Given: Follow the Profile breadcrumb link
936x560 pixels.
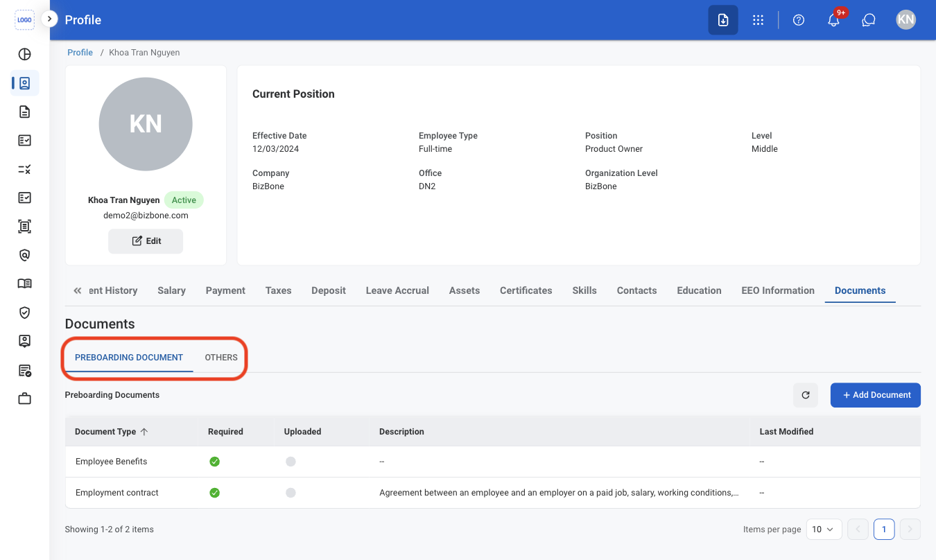Looking at the screenshot, I should pyautogui.click(x=80, y=53).
